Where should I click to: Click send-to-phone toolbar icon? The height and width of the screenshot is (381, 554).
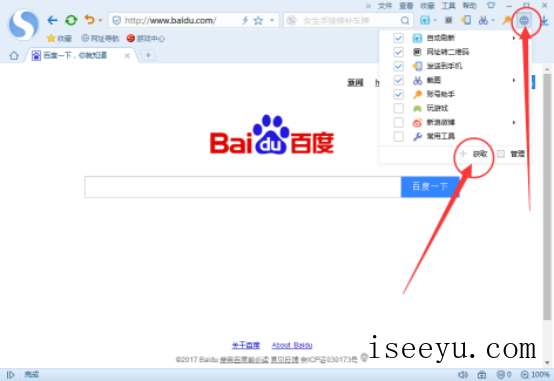point(466,20)
